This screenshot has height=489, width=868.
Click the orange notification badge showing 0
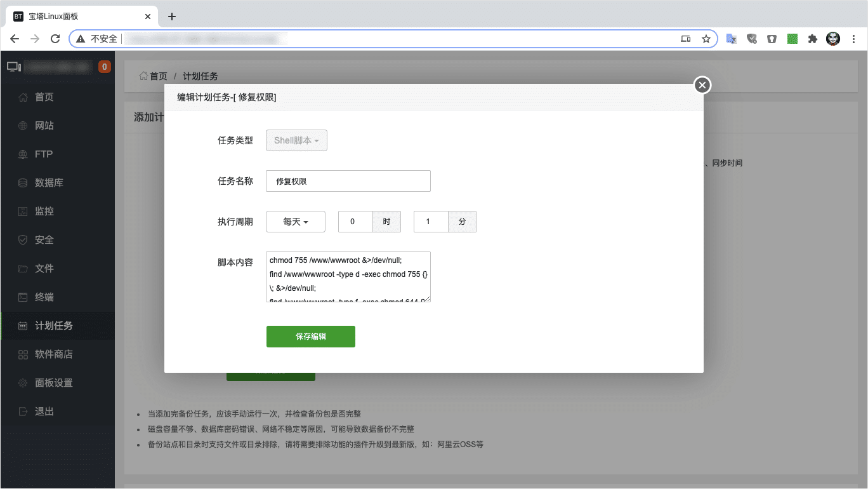tap(105, 66)
